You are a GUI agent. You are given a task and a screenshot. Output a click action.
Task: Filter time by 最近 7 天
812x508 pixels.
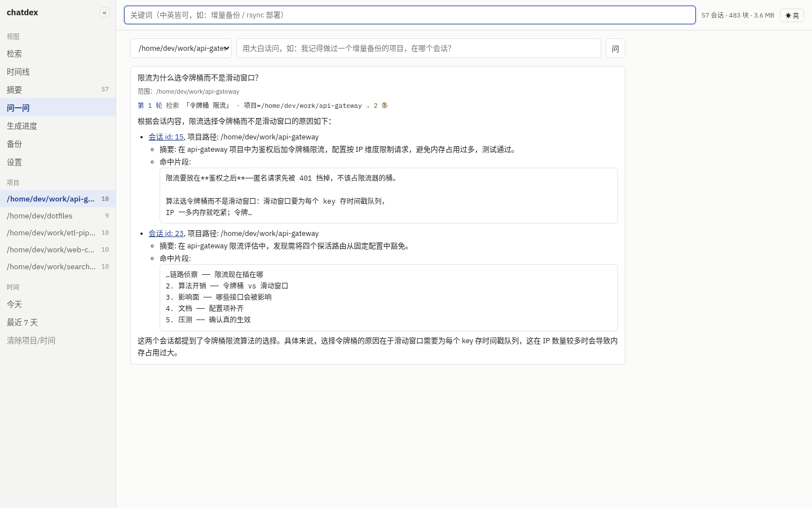[58, 322]
